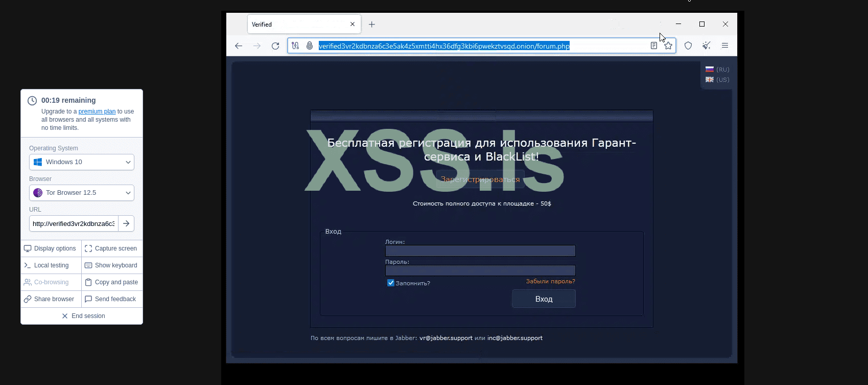Click Capture screen
868x385 pixels.
(112, 248)
